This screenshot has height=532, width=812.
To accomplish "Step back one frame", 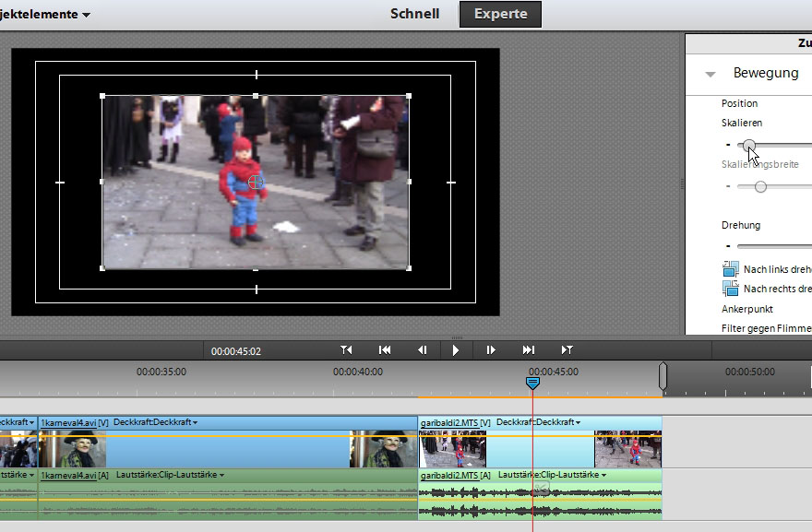I will [422, 350].
